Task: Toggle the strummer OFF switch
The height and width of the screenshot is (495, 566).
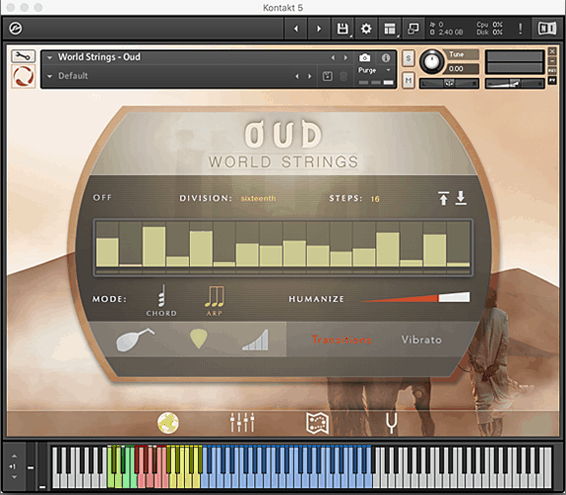Action: 103,198
